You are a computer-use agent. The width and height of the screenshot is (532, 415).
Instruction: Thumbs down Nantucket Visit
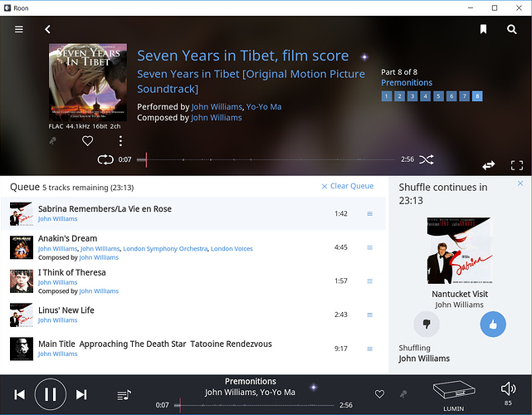click(x=427, y=324)
